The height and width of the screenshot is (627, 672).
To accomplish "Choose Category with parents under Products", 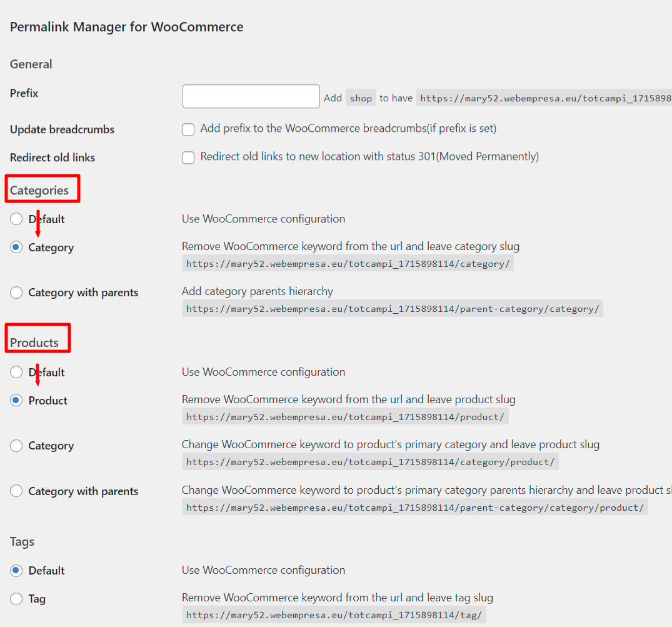I will pos(16,491).
